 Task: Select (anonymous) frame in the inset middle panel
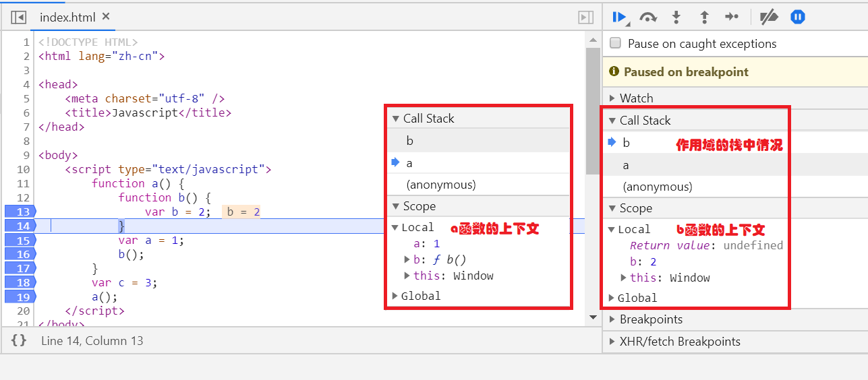pyautogui.click(x=479, y=185)
